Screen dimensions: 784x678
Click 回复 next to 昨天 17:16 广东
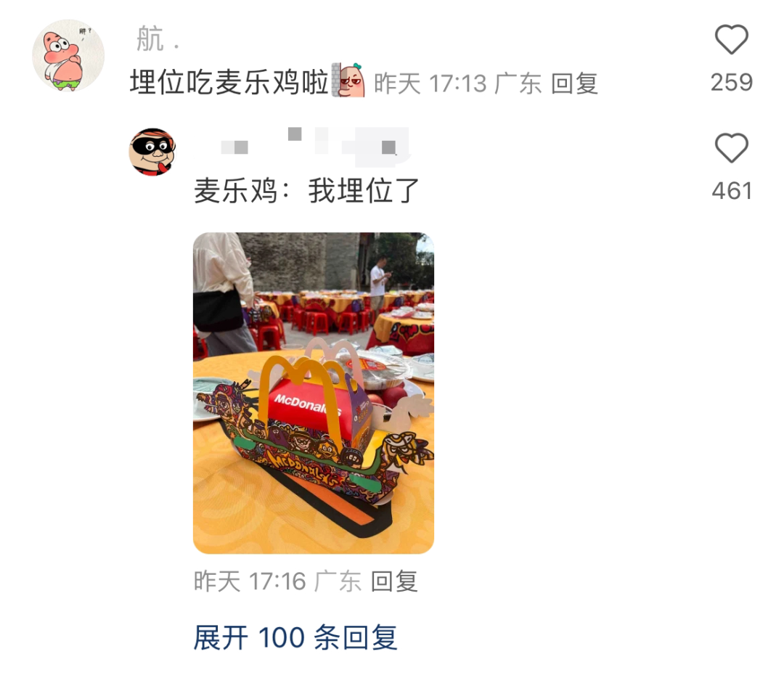pyautogui.click(x=394, y=581)
